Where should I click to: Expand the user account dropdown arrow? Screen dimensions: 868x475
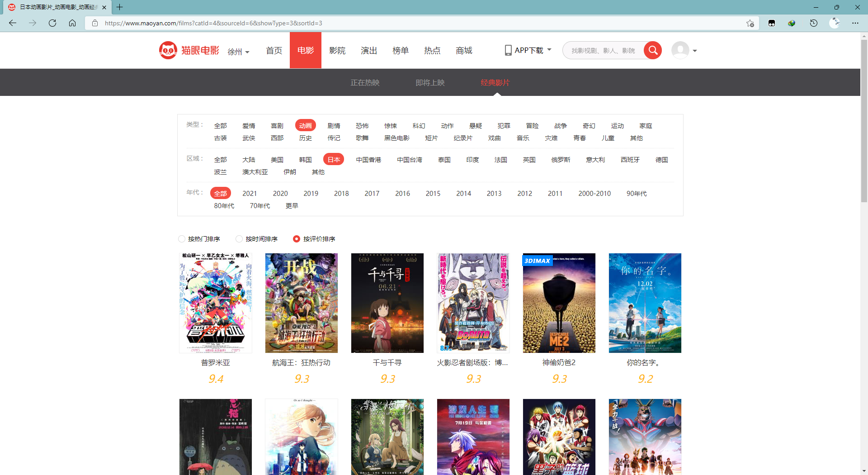click(x=695, y=51)
